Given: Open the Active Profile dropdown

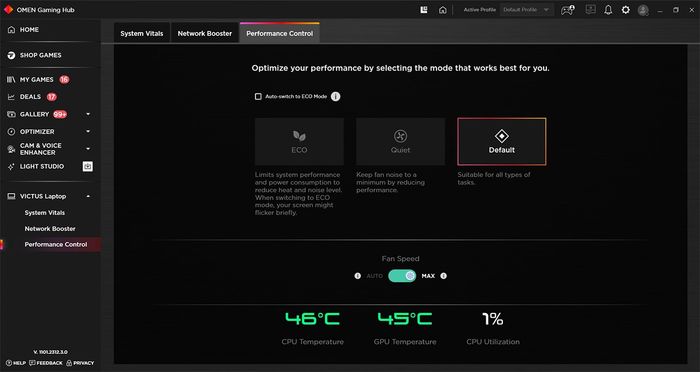Looking at the screenshot, I should (x=527, y=10).
